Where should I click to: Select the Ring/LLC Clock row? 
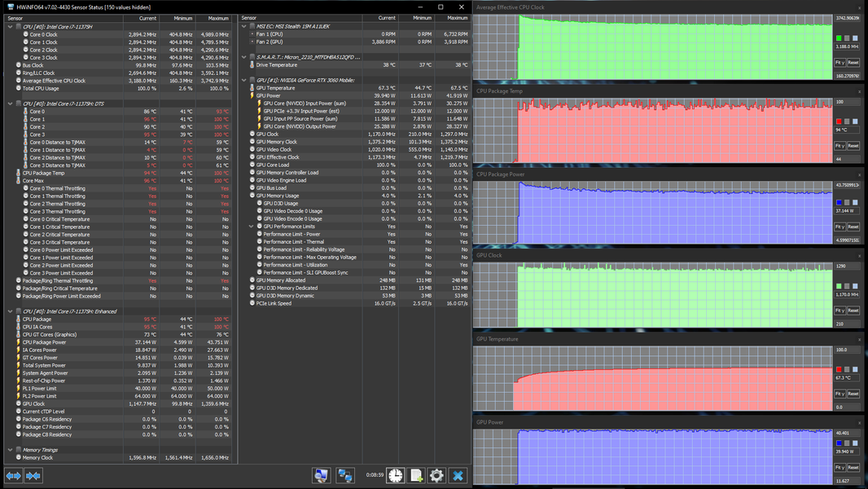click(118, 73)
